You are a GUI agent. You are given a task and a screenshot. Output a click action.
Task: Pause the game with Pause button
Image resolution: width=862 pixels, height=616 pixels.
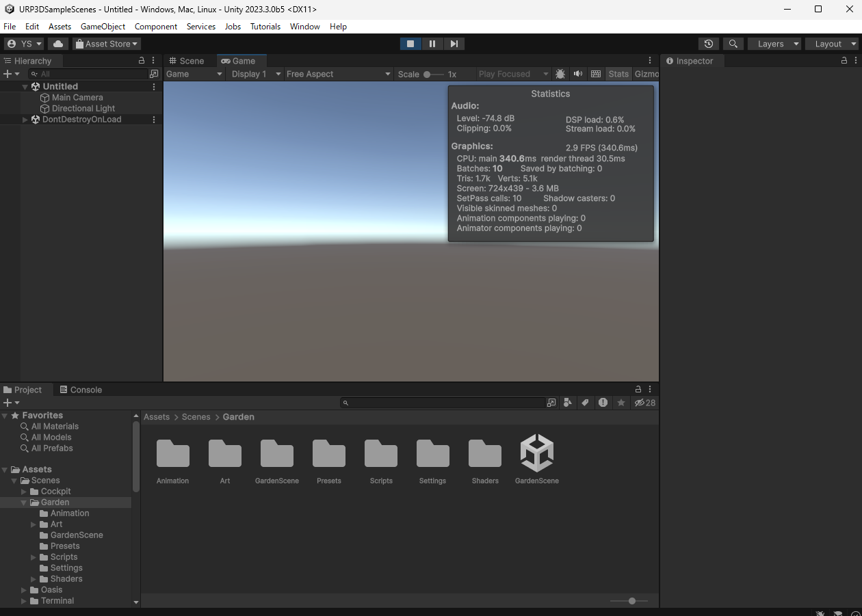pyautogui.click(x=432, y=44)
